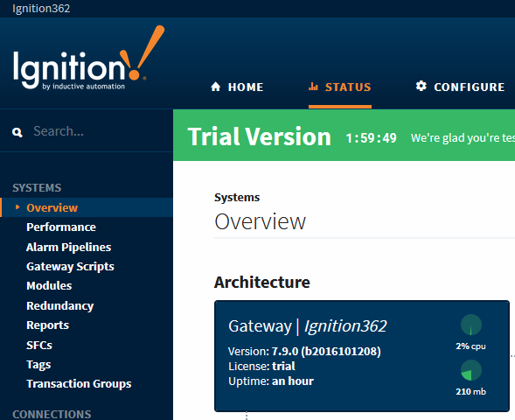515x420 pixels.
Task: Click the Status bar-chart icon
Action: click(x=313, y=87)
